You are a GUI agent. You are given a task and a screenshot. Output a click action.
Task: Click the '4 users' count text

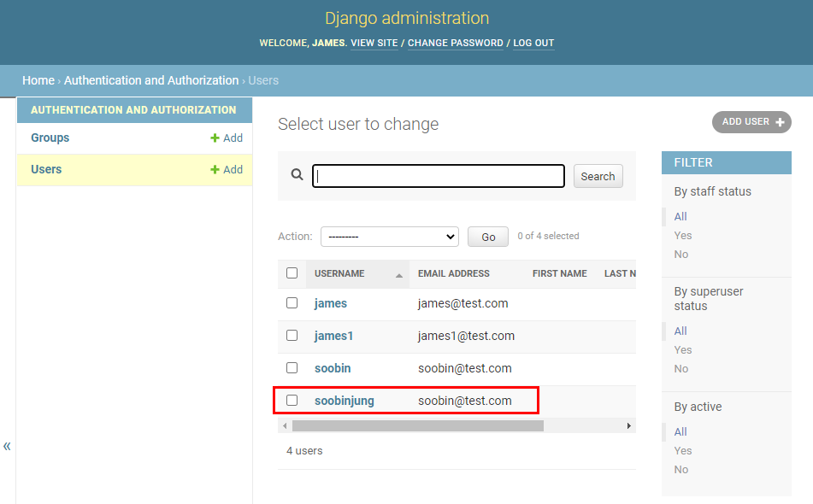click(304, 451)
